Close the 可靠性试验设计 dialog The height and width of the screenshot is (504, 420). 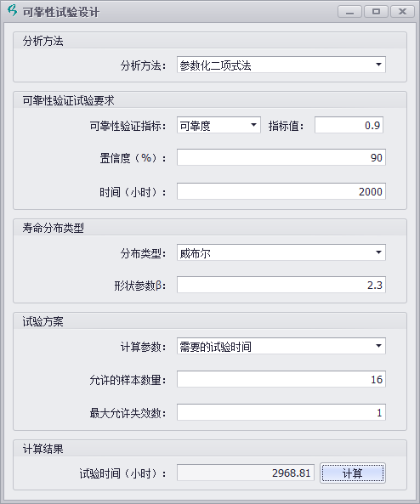(x=402, y=12)
